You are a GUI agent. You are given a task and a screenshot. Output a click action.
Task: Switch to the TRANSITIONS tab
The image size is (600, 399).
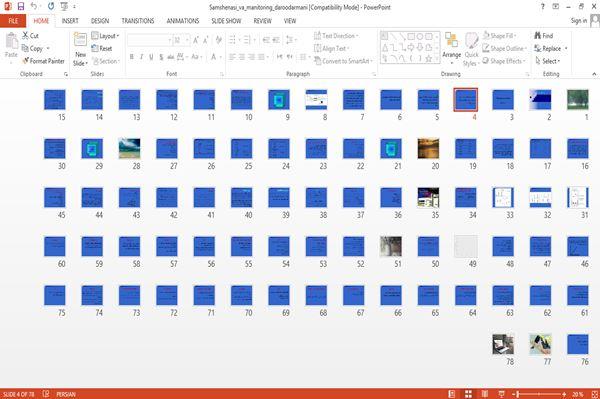[x=138, y=21]
